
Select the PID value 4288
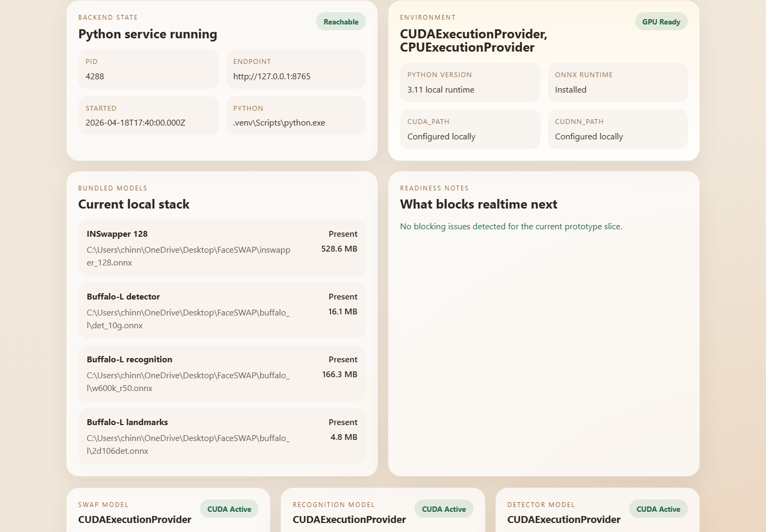point(95,77)
